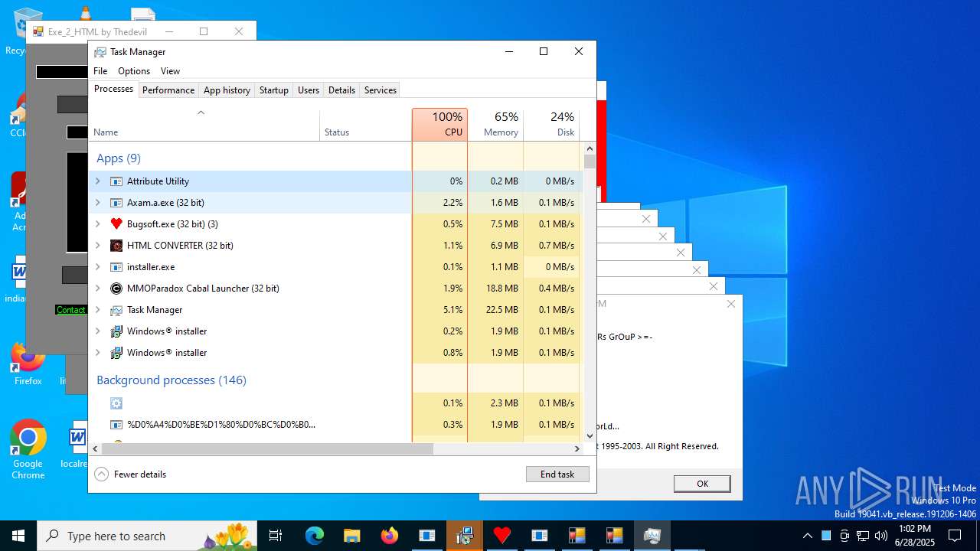This screenshot has height=551, width=980.
Task: Switch to the Users tab
Action: (x=309, y=90)
